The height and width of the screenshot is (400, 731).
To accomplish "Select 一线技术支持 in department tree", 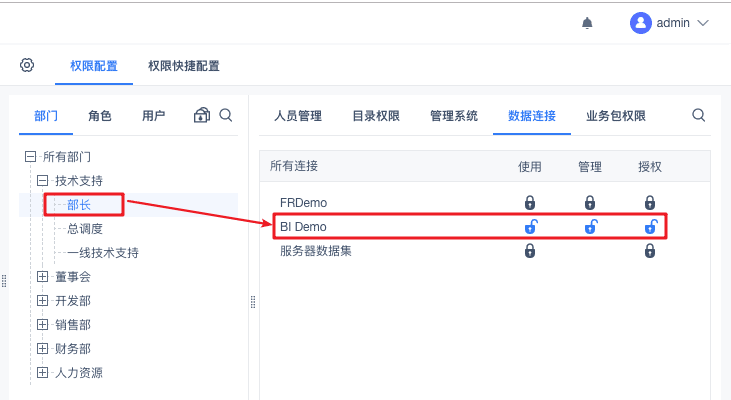I will [103, 253].
